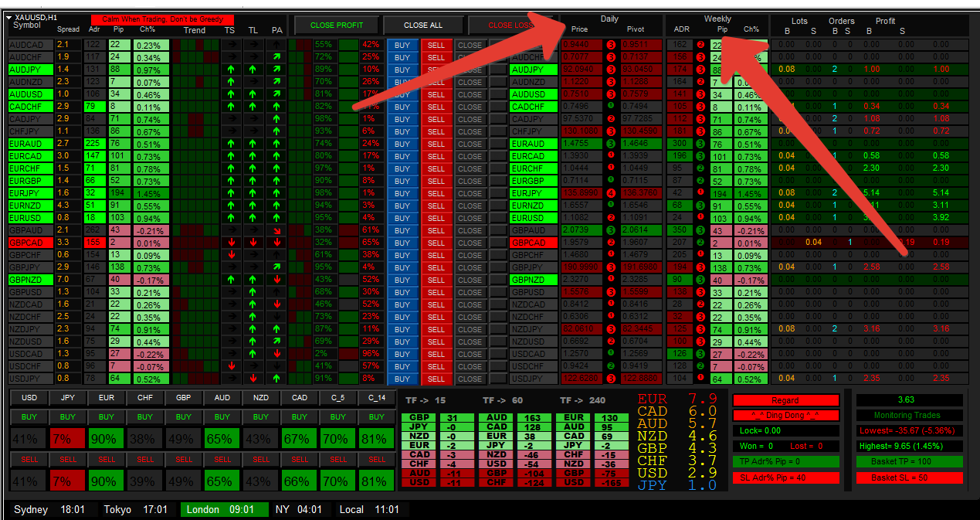Click the green 90% cell under EUR BUY

coord(107,439)
